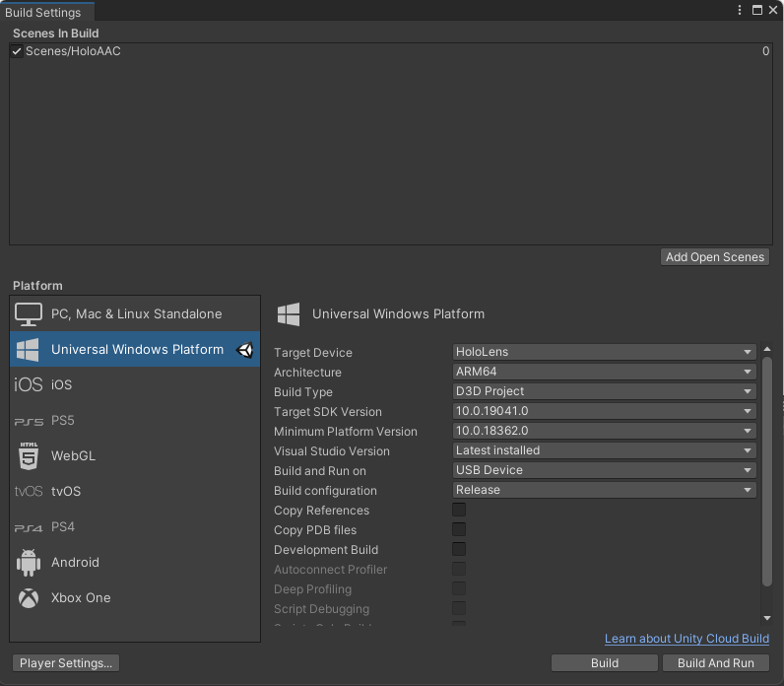Viewport: 784px width, 686px height.
Task: Toggle the Deep Profiling checkbox
Action: point(459,588)
